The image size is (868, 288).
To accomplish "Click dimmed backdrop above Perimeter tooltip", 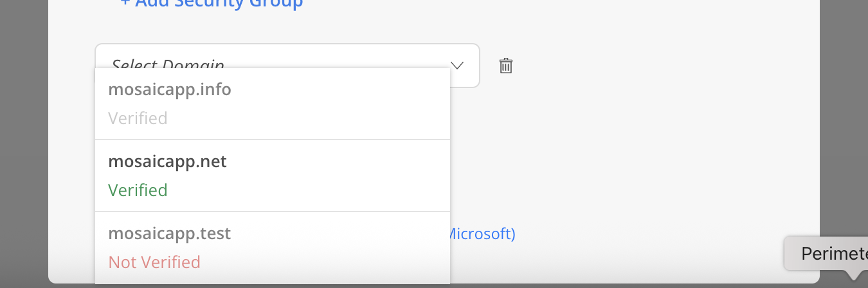I will coord(844,116).
